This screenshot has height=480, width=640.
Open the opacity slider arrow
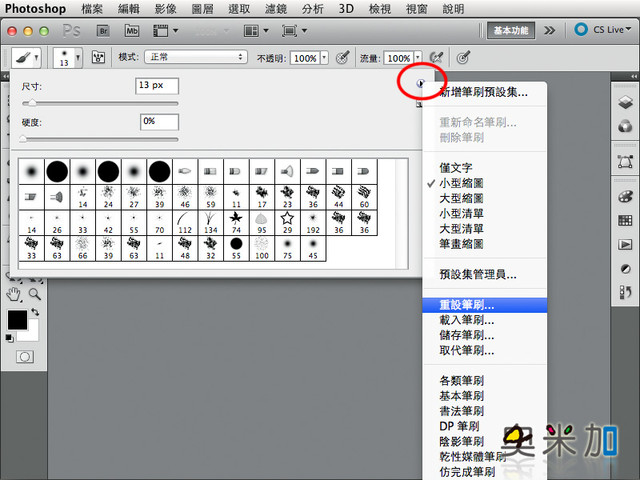324,58
